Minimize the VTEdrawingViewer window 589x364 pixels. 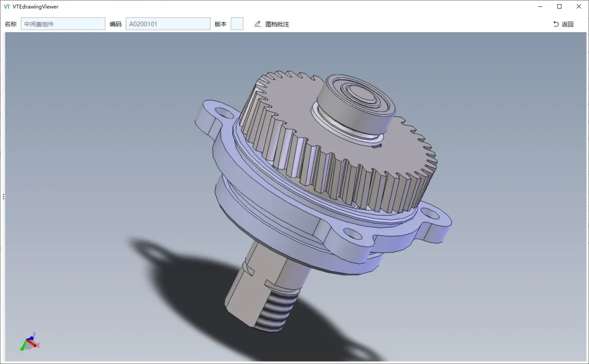coord(540,6)
